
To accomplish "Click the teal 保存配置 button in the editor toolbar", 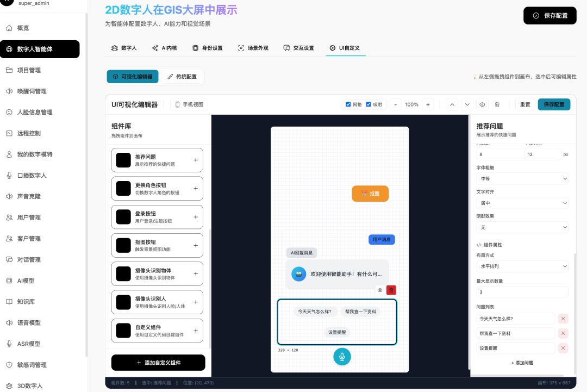I will [x=554, y=104].
